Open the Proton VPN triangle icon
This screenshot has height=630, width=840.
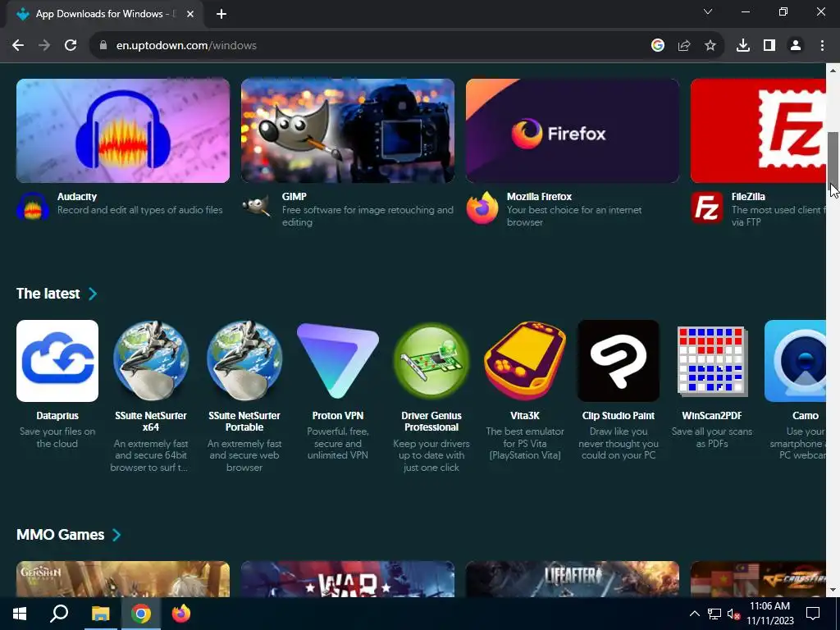(x=337, y=361)
